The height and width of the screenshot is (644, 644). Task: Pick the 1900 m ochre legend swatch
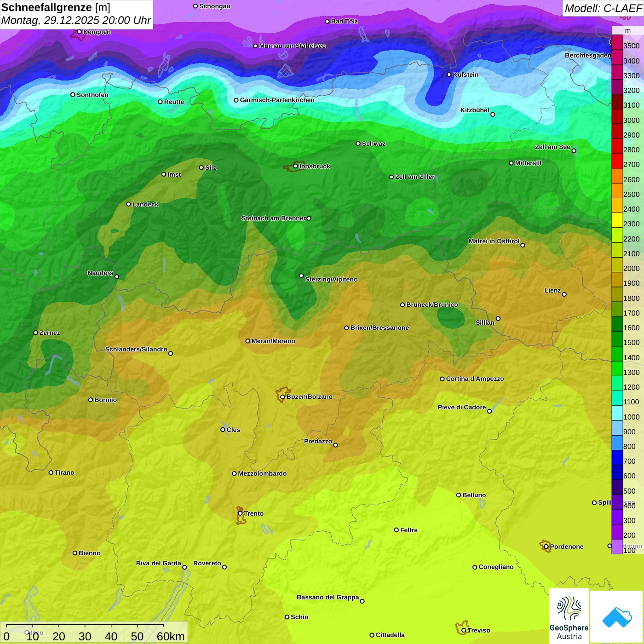pyautogui.click(x=617, y=280)
